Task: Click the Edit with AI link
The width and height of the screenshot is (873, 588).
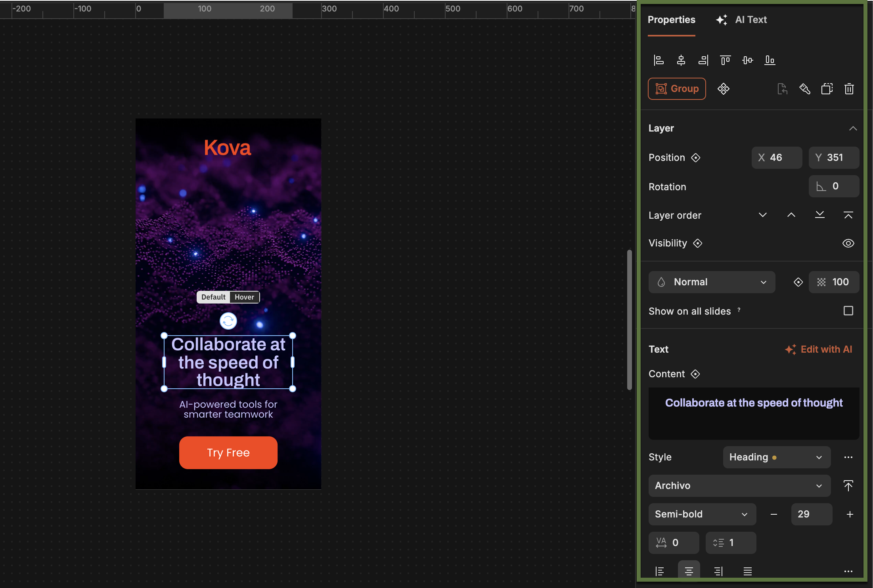Action: pyautogui.click(x=819, y=349)
